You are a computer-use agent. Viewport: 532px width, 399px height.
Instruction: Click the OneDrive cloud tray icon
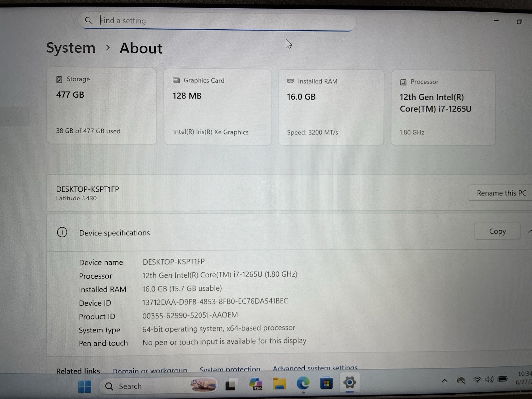[461, 380]
